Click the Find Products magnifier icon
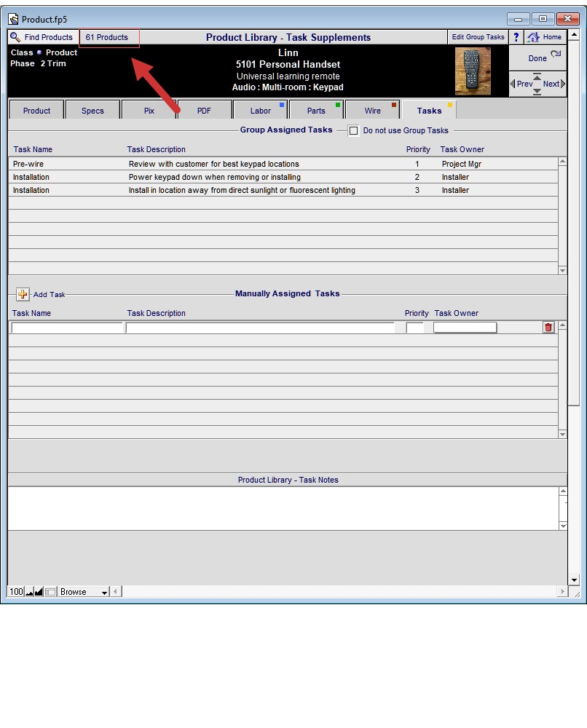This screenshot has width=587, height=728. [x=15, y=37]
